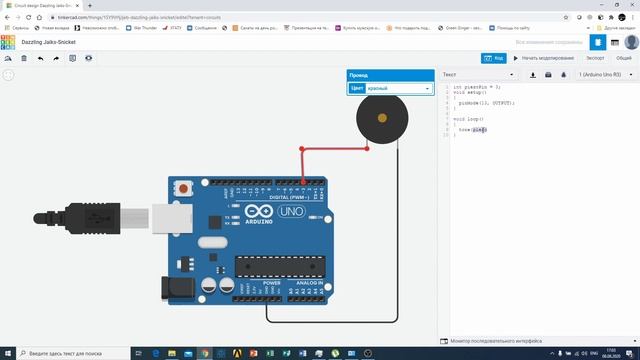Screen dimensions: 640x360
Task: Click browser back arrow
Action: point(7,18)
